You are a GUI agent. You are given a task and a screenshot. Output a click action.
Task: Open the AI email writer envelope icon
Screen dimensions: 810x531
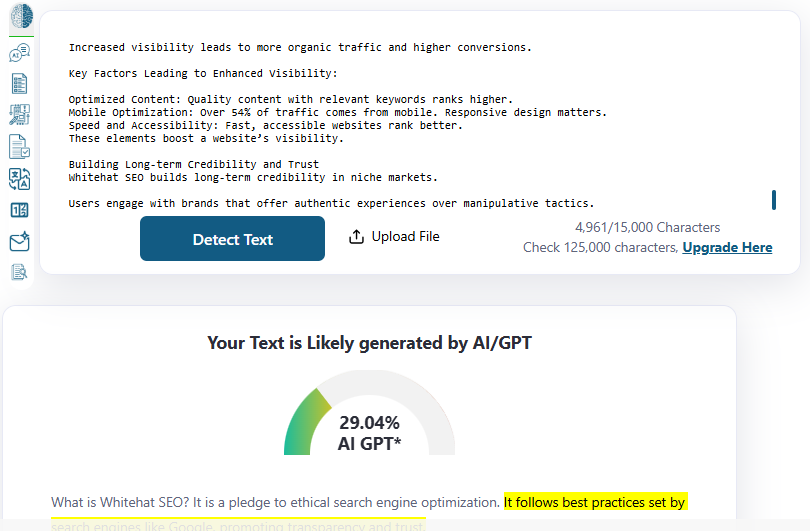(20, 241)
